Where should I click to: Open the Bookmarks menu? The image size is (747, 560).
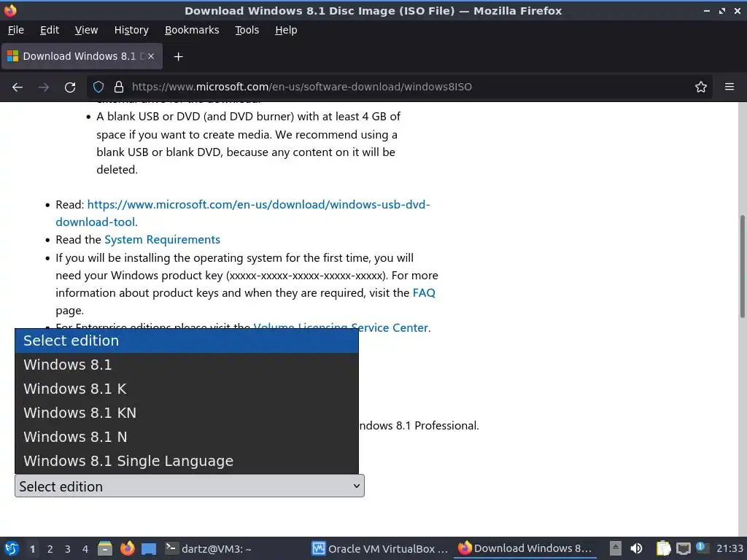point(192,30)
